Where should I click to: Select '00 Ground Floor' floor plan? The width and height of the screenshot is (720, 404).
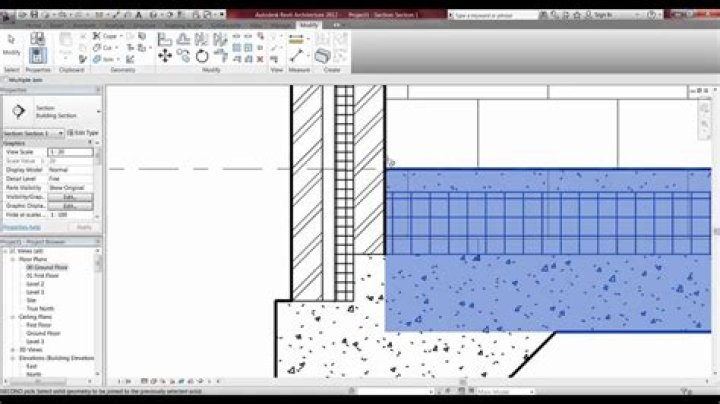tap(47, 267)
